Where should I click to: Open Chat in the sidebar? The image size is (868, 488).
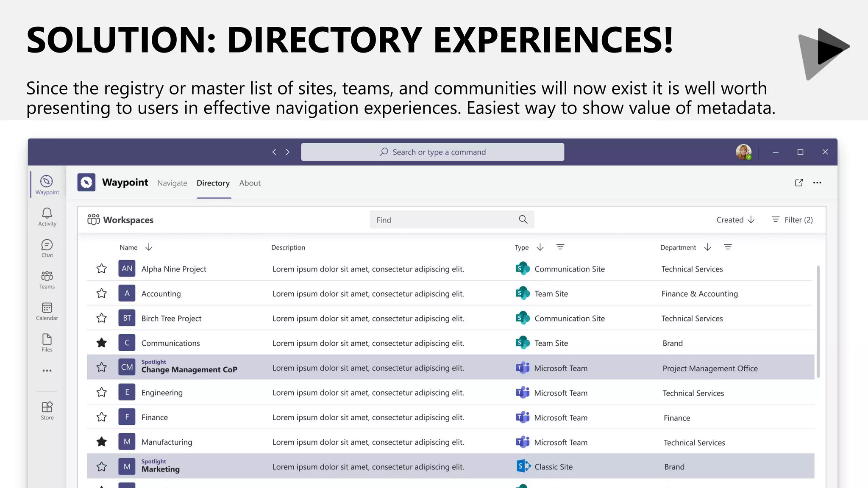(47, 248)
